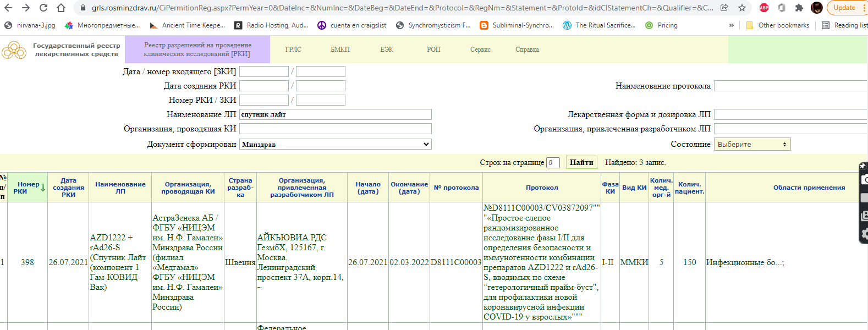Go back to the previous page
Viewport: 868px width, 330px height.
point(8,8)
